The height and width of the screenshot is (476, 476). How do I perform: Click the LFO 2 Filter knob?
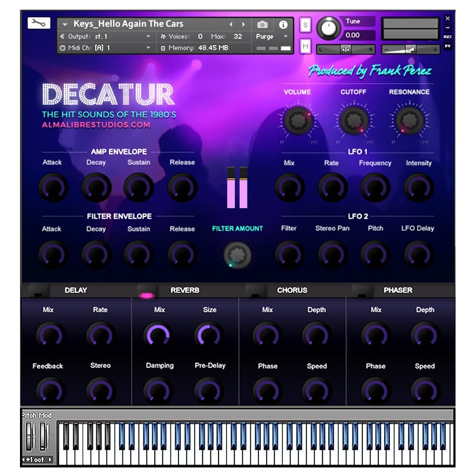pos(289,254)
